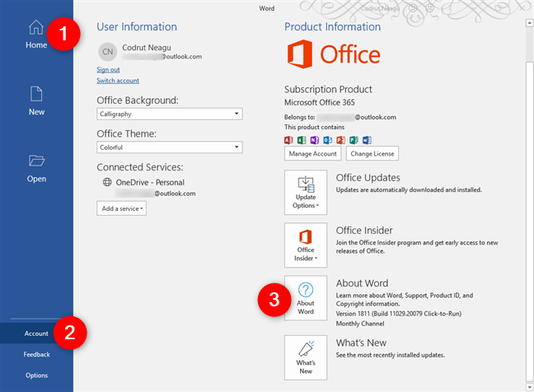The height and width of the screenshot is (392, 534).
Task: Click the CN user avatar
Action: click(x=108, y=52)
